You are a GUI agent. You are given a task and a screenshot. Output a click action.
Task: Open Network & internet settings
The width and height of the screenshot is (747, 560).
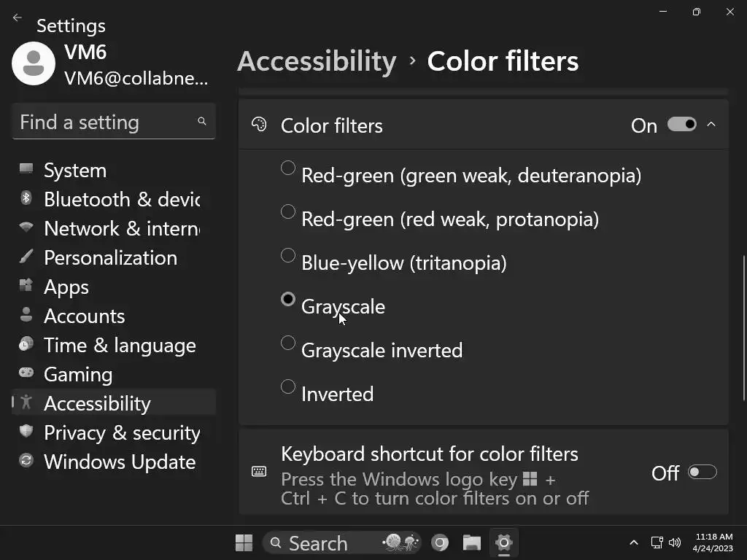(x=121, y=228)
